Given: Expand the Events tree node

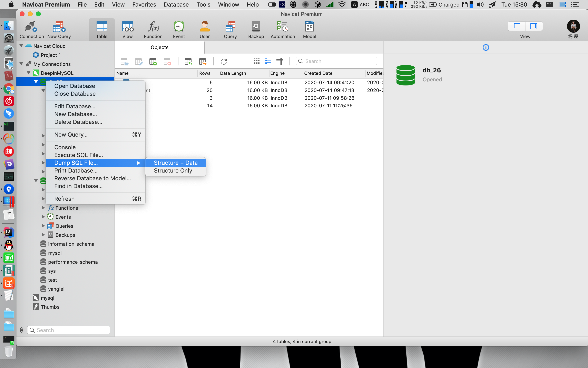Looking at the screenshot, I should (x=43, y=217).
